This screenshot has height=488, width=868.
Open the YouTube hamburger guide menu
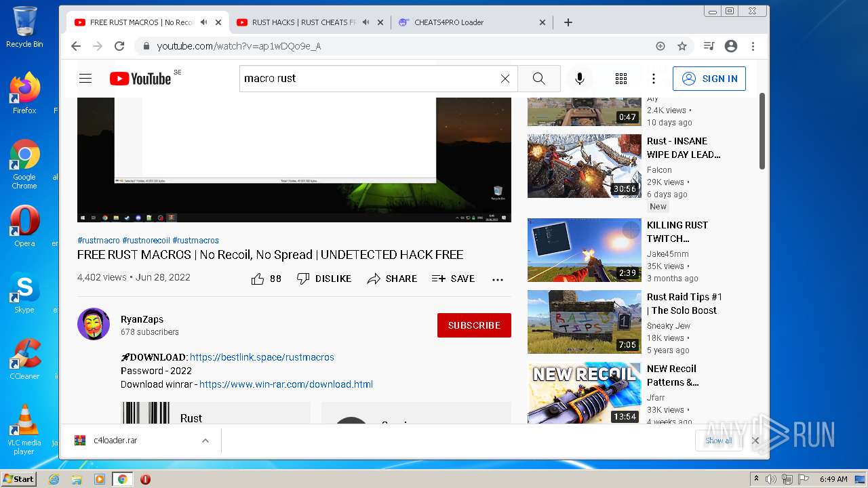tap(85, 79)
